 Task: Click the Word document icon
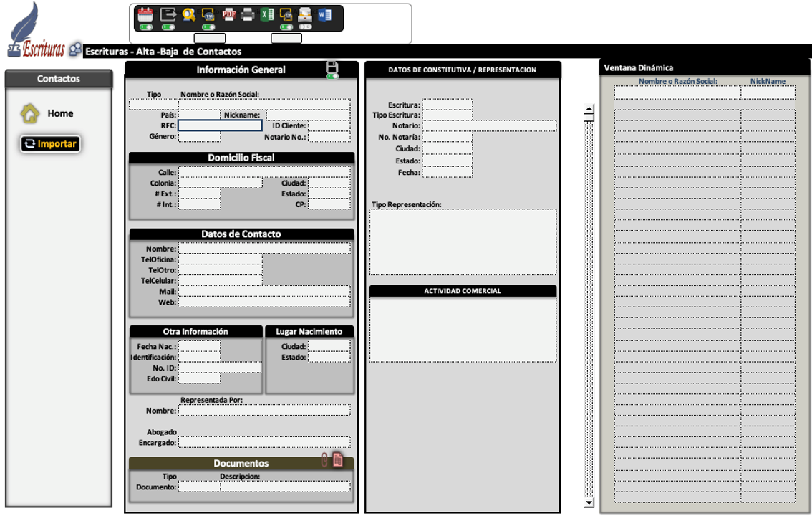[324, 14]
